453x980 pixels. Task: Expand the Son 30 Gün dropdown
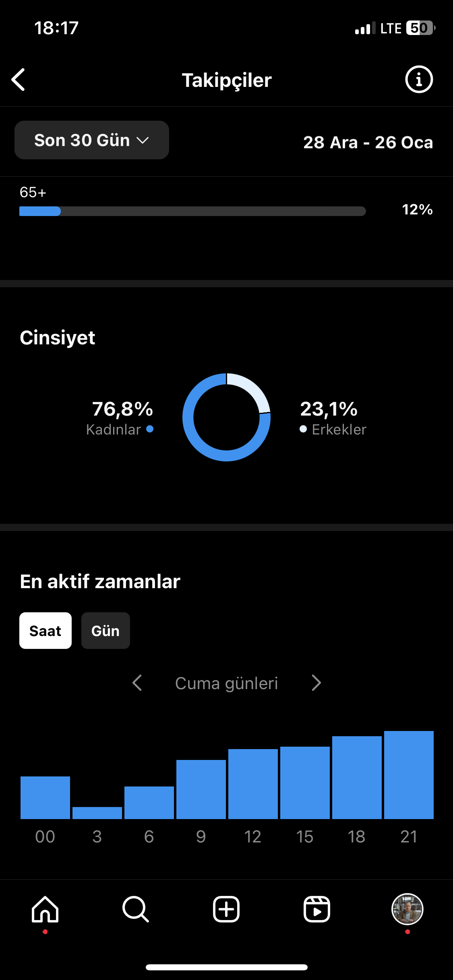coord(92,140)
